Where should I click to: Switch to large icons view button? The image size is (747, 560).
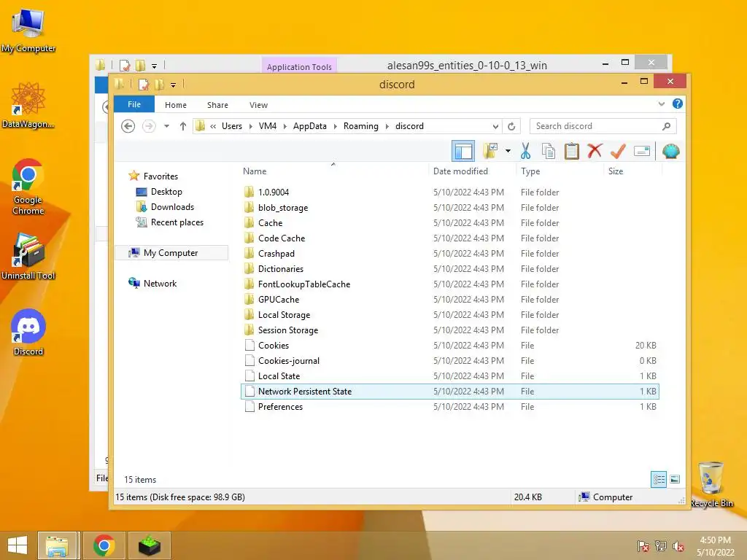point(675,479)
